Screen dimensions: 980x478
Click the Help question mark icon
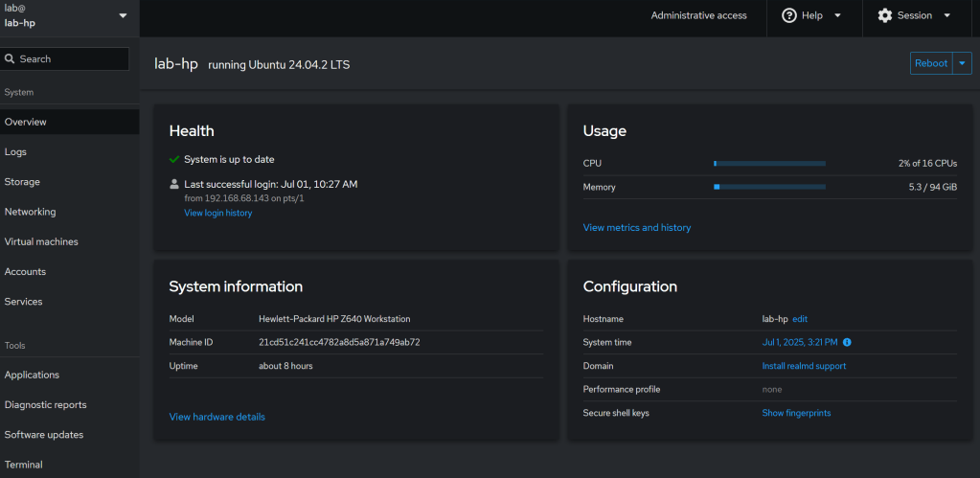[789, 15]
